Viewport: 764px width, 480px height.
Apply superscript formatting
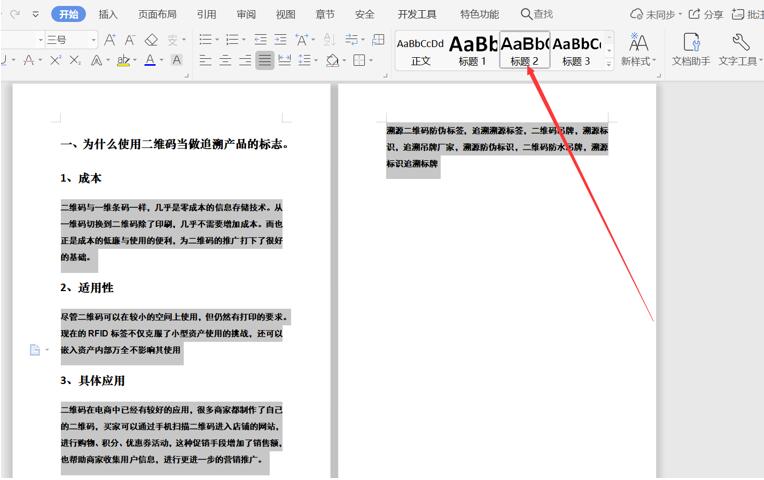56,61
